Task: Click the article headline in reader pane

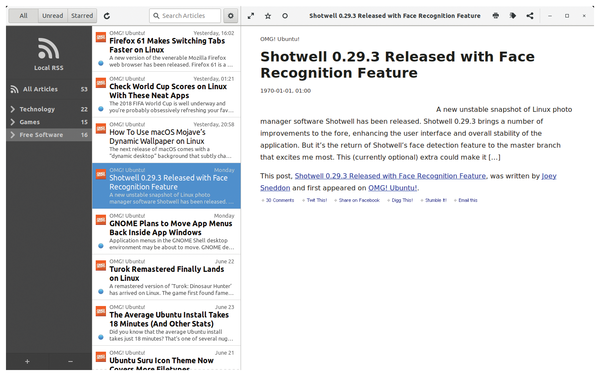Action: pyautogui.click(x=397, y=65)
